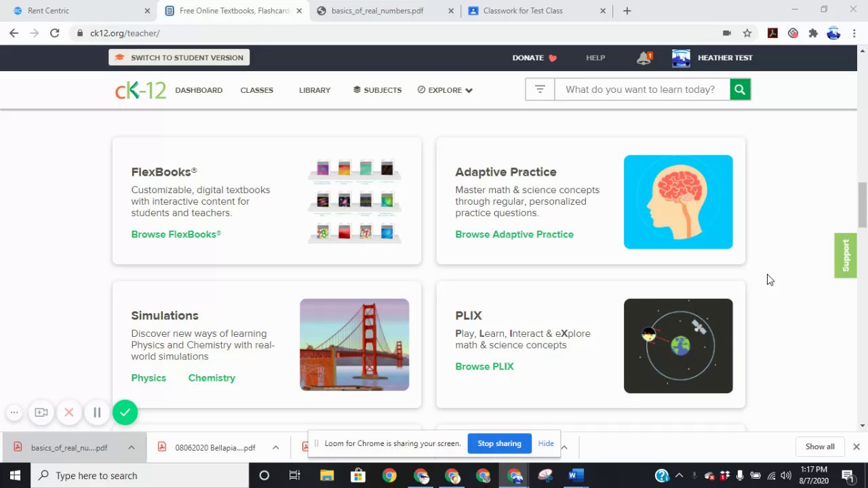Click Browse PLIX link
The image size is (868, 488).
[484, 367]
